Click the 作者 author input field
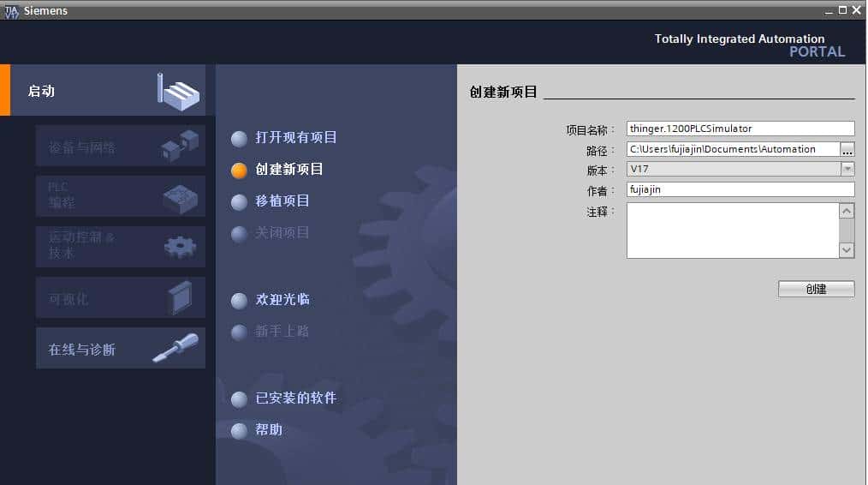 (740, 189)
